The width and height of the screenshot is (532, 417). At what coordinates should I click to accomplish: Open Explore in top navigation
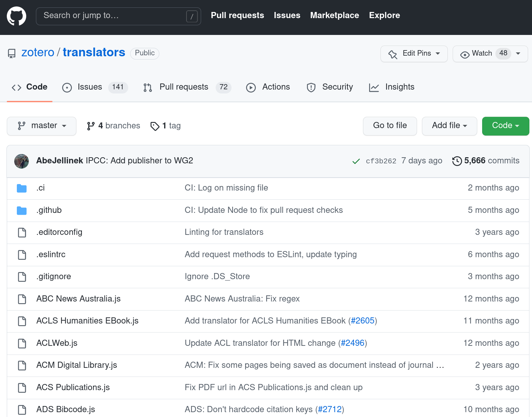click(384, 15)
